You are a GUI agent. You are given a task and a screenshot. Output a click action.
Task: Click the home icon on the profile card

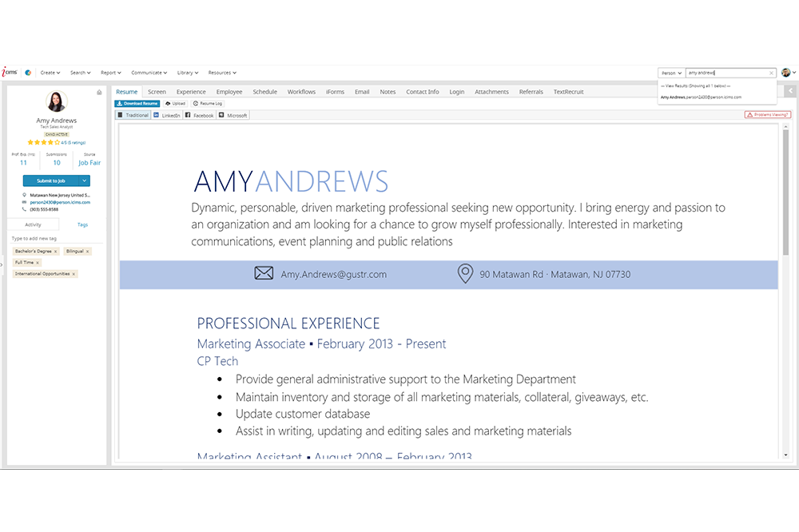[99, 92]
